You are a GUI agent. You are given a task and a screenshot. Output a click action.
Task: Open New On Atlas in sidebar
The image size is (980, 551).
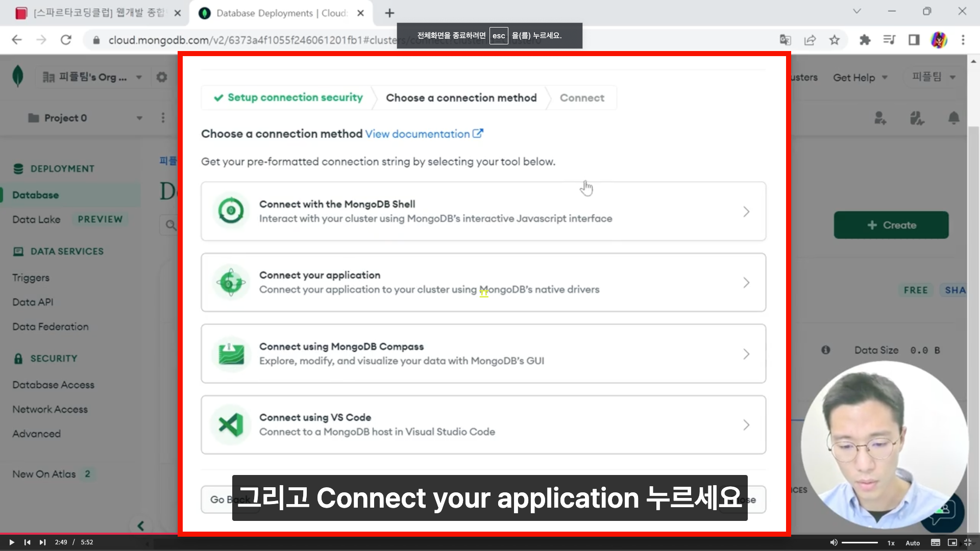click(44, 474)
